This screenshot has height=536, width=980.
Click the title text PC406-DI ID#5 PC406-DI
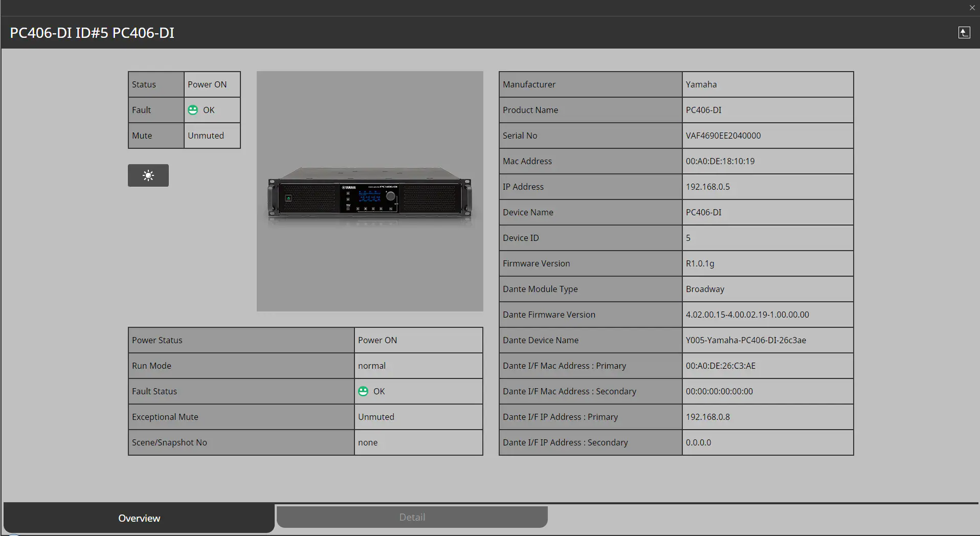[x=92, y=32]
